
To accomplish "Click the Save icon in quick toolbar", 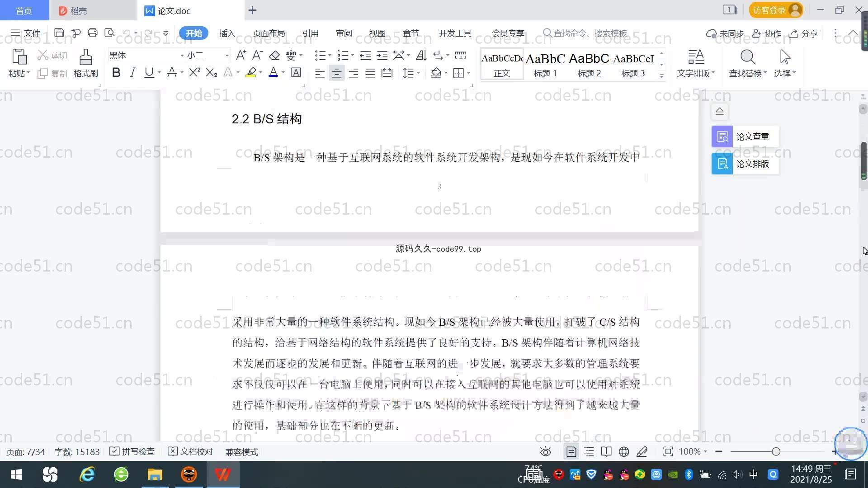I will coord(59,33).
